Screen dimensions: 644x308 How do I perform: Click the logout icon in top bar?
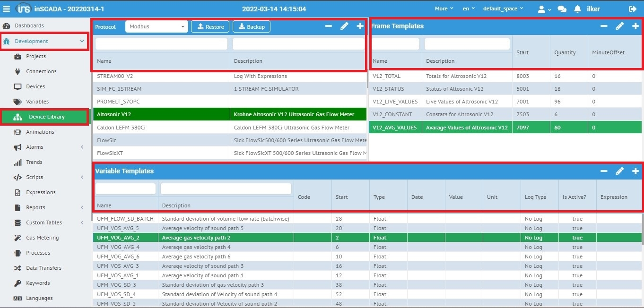(x=633, y=9)
